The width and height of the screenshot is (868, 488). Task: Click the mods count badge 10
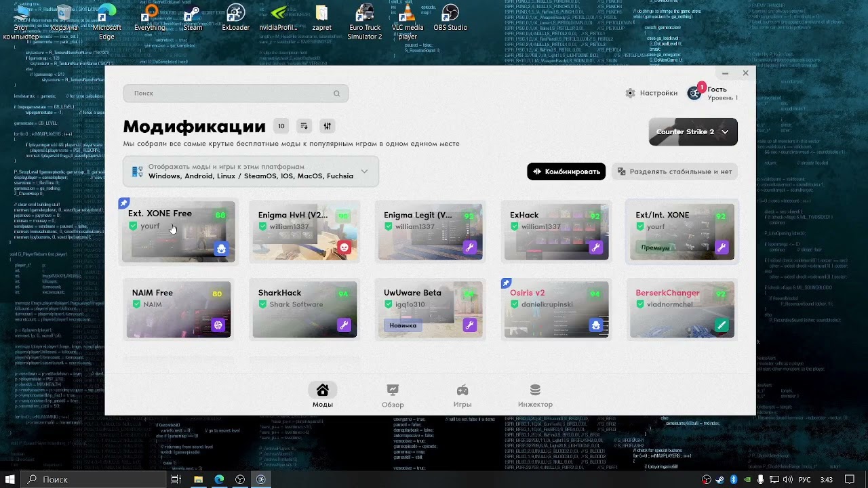point(281,126)
